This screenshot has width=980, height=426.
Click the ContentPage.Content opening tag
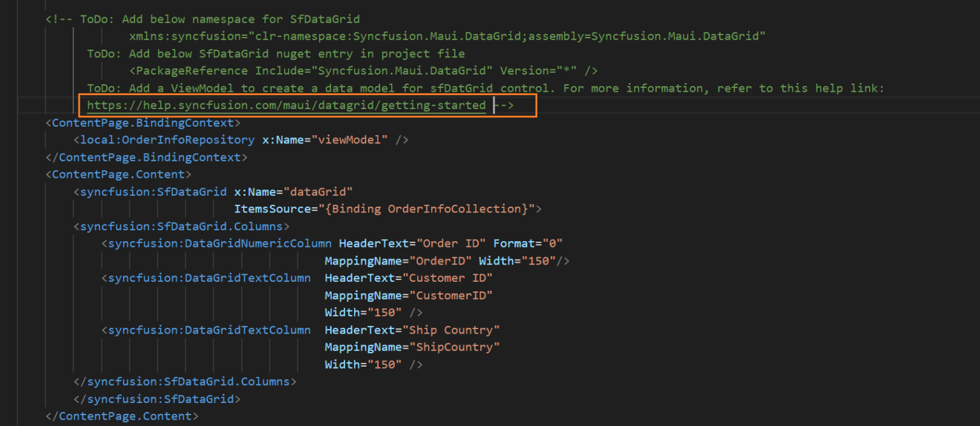click(x=118, y=174)
